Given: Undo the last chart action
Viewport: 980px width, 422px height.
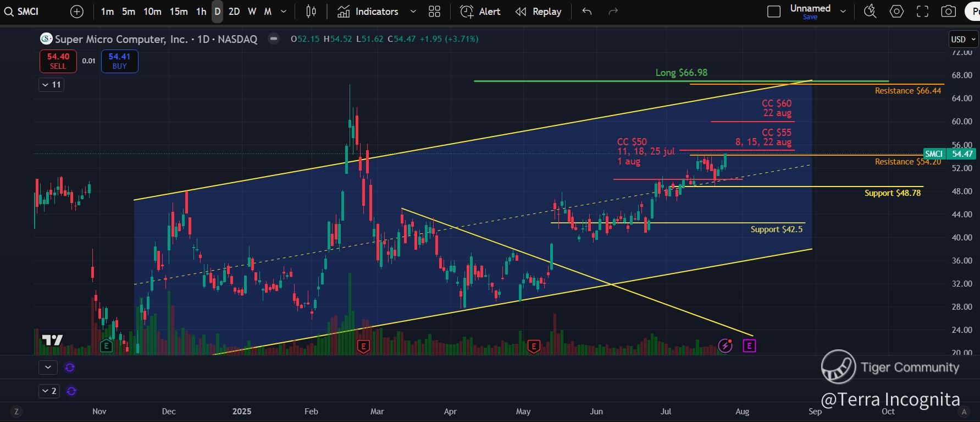Looking at the screenshot, I should [587, 12].
